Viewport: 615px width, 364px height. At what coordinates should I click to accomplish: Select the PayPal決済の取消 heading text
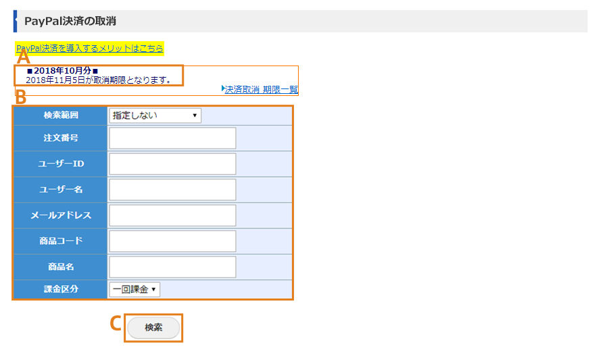[70, 21]
